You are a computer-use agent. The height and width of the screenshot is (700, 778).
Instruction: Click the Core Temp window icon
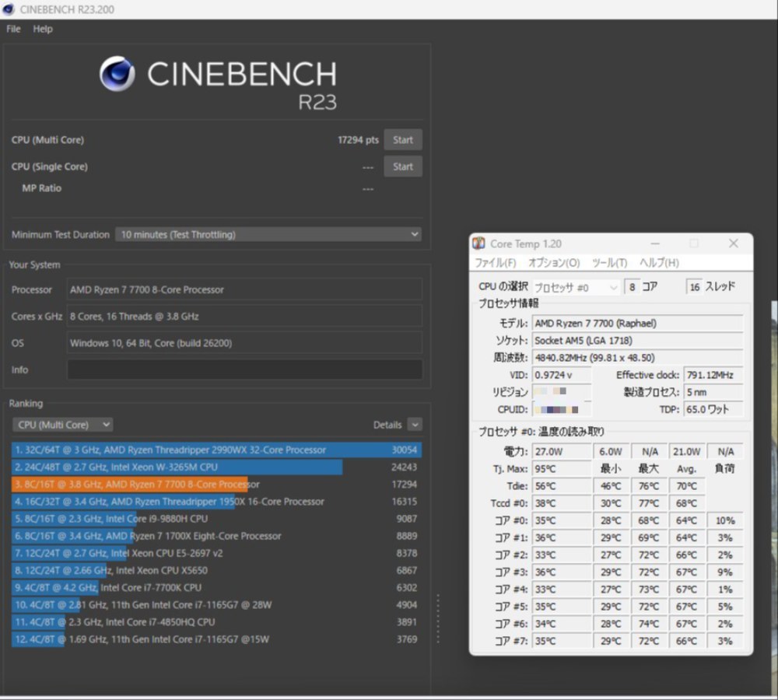click(x=478, y=243)
